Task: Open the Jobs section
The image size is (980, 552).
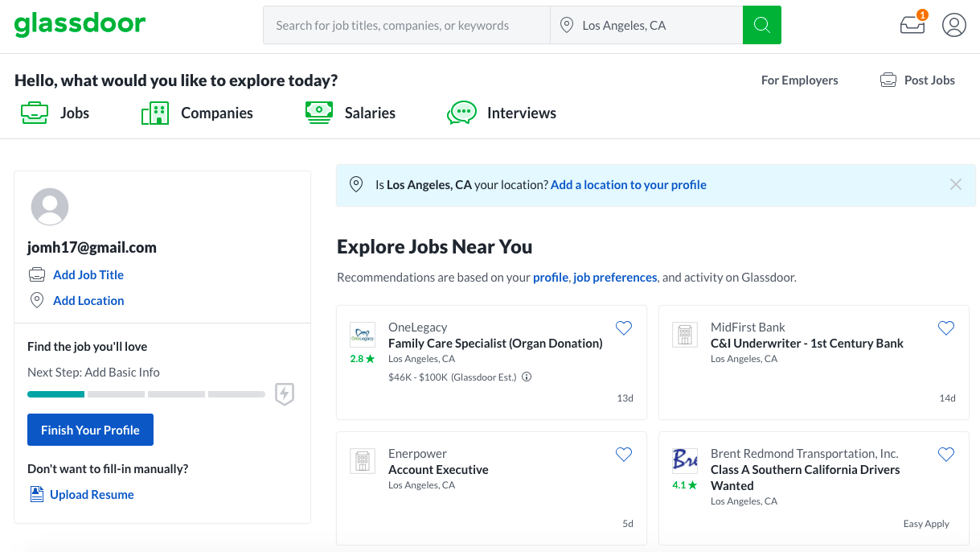Action: [75, 113]
